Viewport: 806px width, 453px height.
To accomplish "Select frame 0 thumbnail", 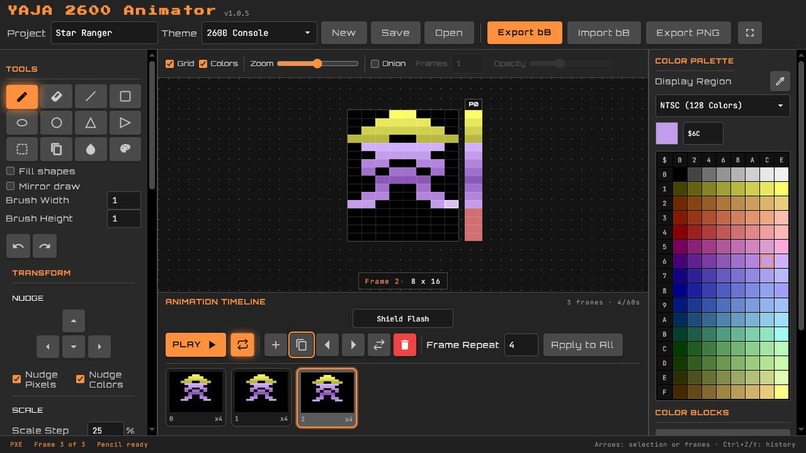I will pos(195,397).
